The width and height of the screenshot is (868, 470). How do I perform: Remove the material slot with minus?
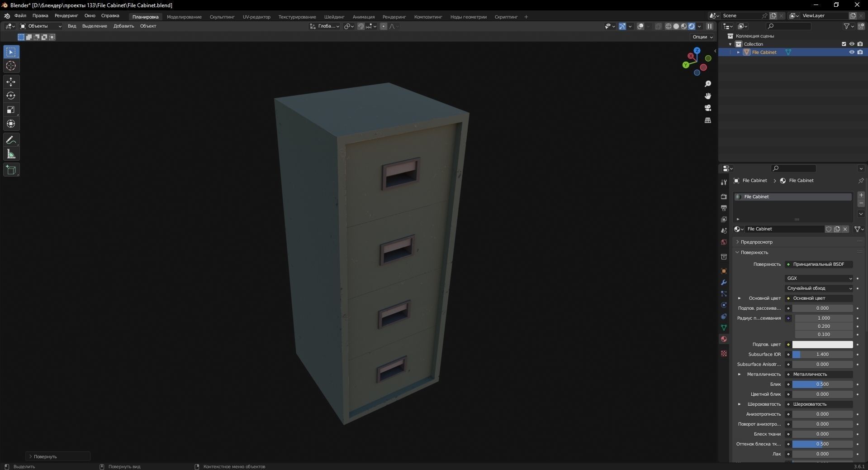[x=861, y=203]
